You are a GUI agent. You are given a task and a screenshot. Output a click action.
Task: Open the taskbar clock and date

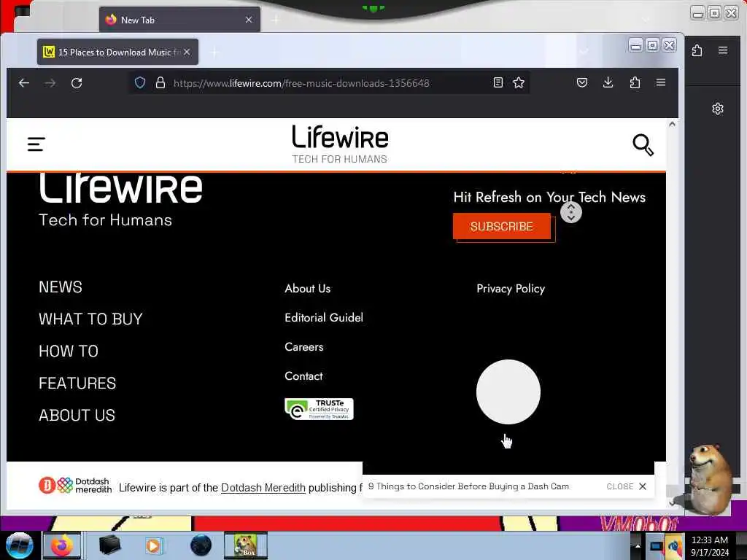710,545
